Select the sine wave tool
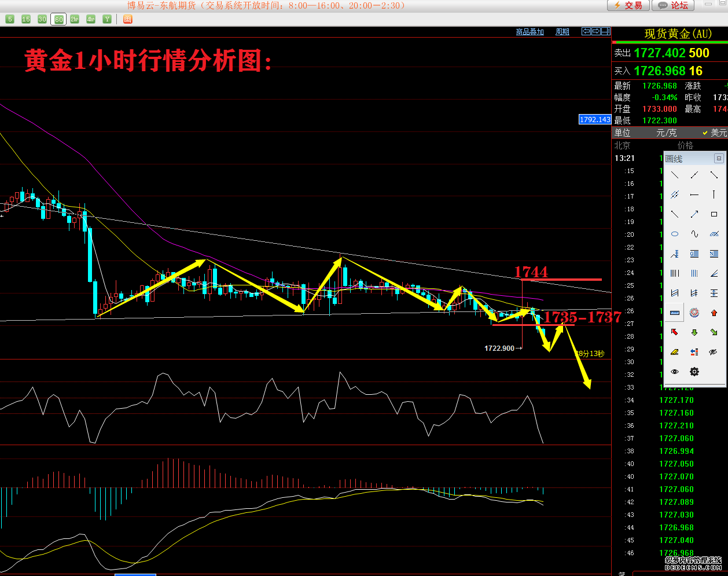The height and width of the screenshot is (576, 728). pos(694,234)
